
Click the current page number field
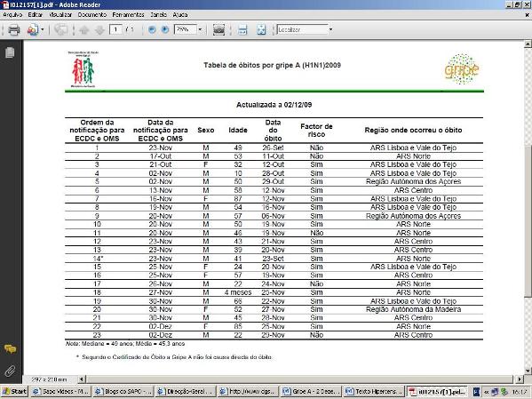click(115, 29)
